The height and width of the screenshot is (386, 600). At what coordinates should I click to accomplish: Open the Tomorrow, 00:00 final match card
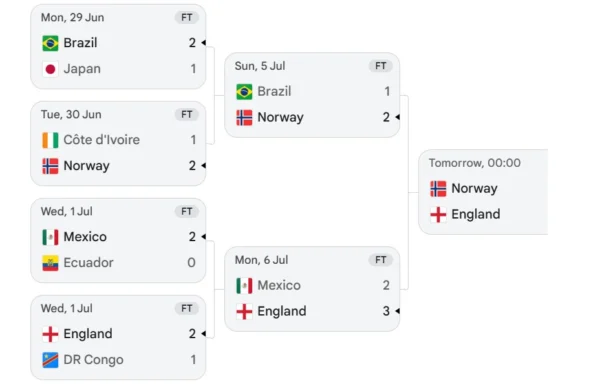coord(483,192)
